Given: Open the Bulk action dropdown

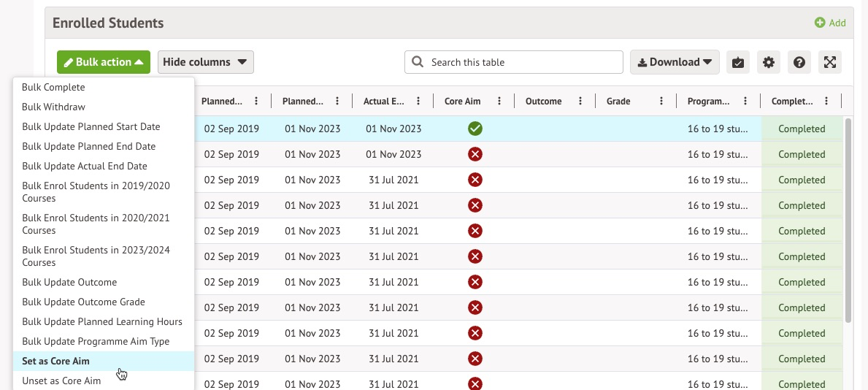Looking at the screenshot, I should [x=104, y=62].
